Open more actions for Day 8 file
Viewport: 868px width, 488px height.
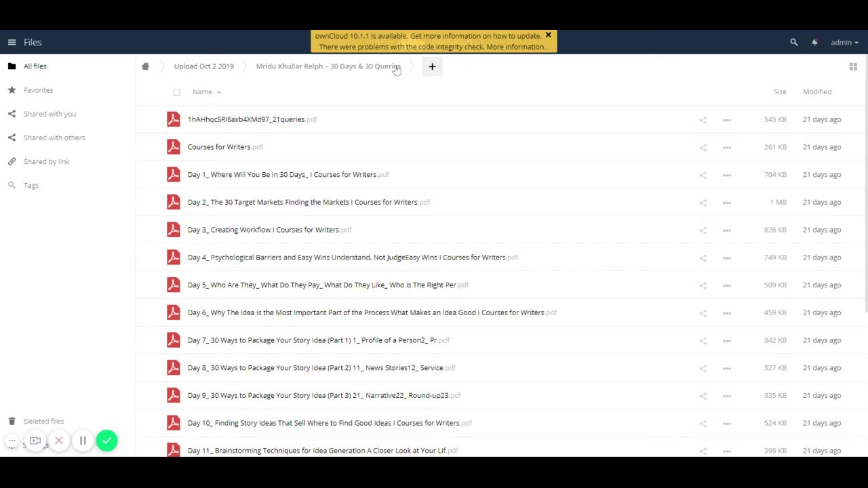727,368
